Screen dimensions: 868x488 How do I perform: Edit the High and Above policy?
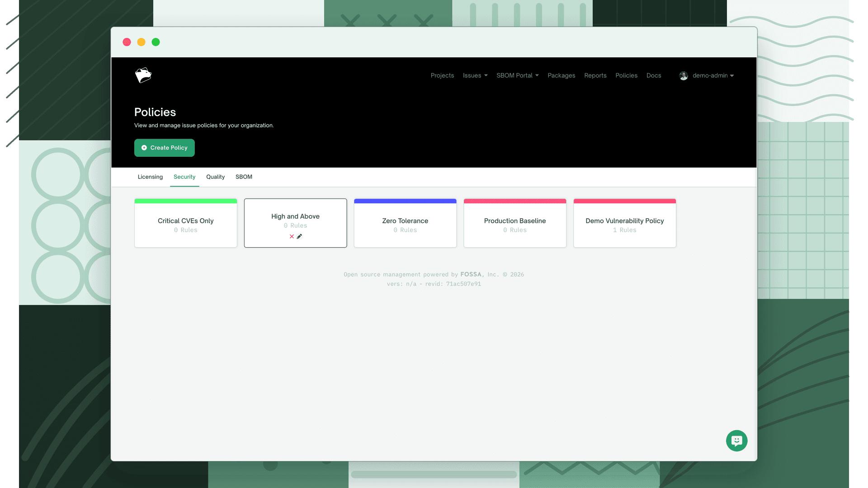[x=299, y=236]
